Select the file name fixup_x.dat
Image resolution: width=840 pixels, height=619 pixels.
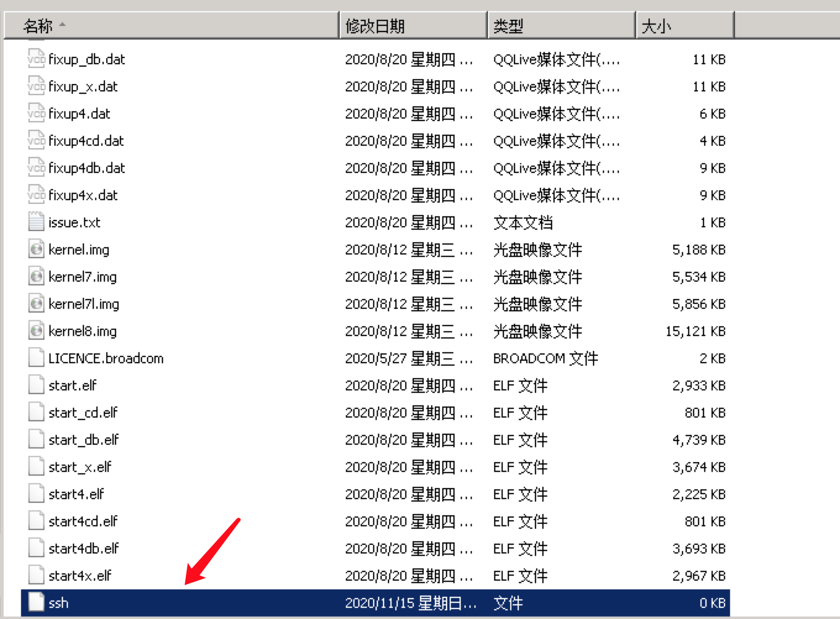pyautogui.click(x=83, y=86)
